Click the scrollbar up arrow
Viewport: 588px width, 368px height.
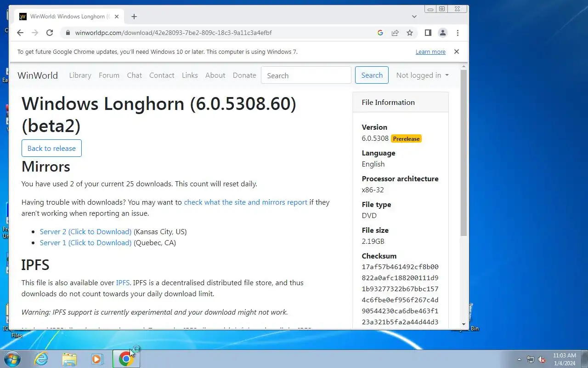pyautogui.click(x=464, y=67)
